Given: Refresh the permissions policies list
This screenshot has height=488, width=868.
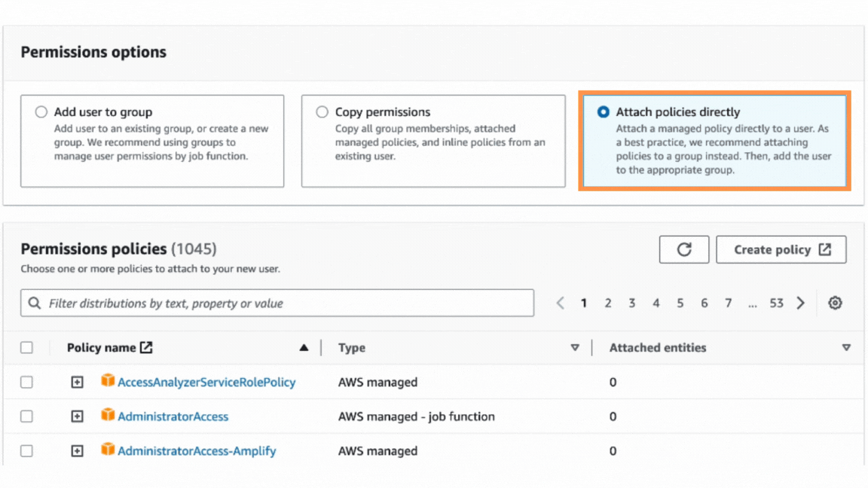Looking at the screenshot, I should (684, 249).
